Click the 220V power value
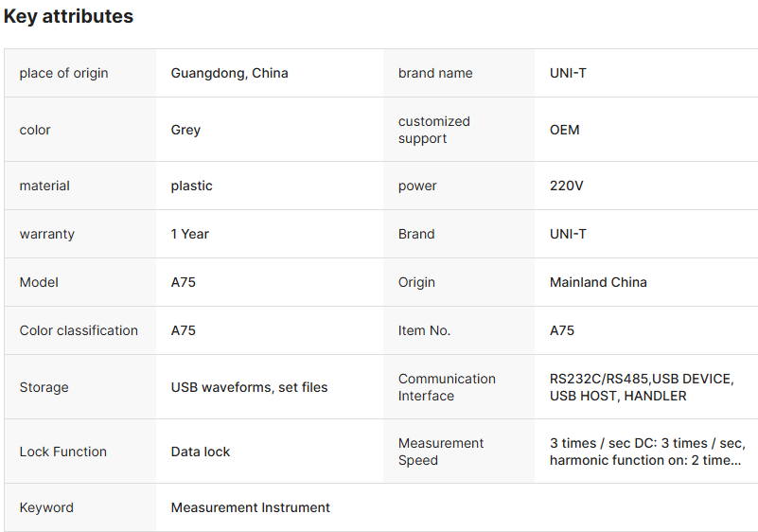Viewport: 758px width, 532px height. coord(566,186)
